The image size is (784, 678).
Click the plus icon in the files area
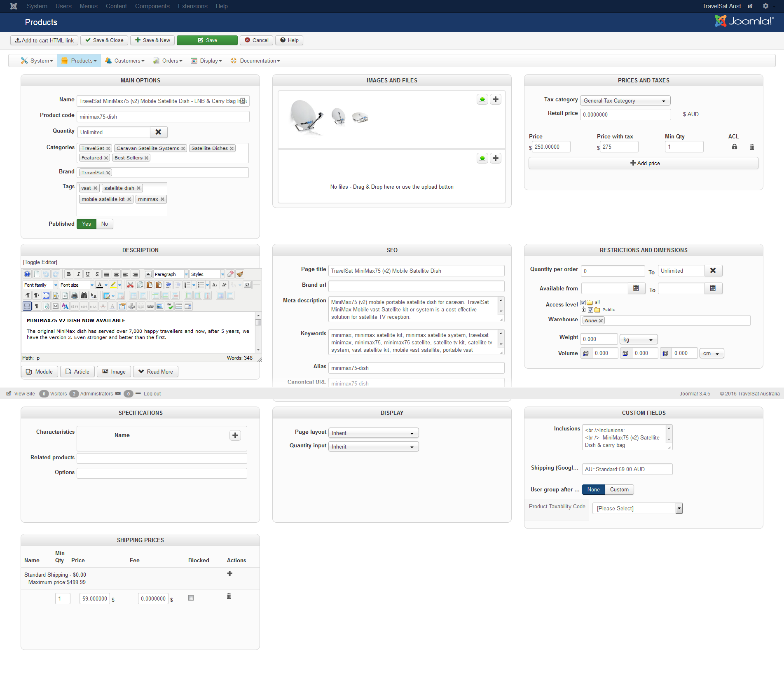pyautogui.click(x=496, y=159)
